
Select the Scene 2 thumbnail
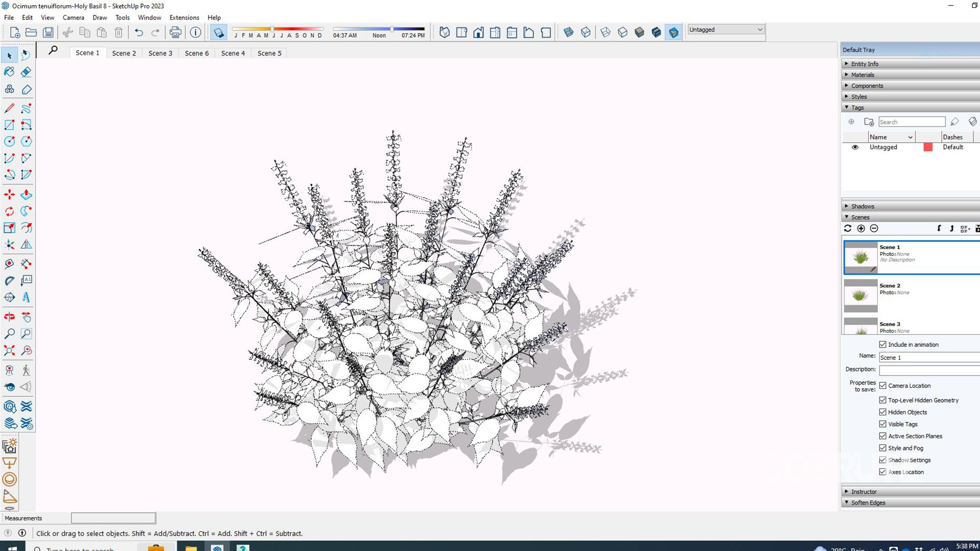tap(861, 295)
